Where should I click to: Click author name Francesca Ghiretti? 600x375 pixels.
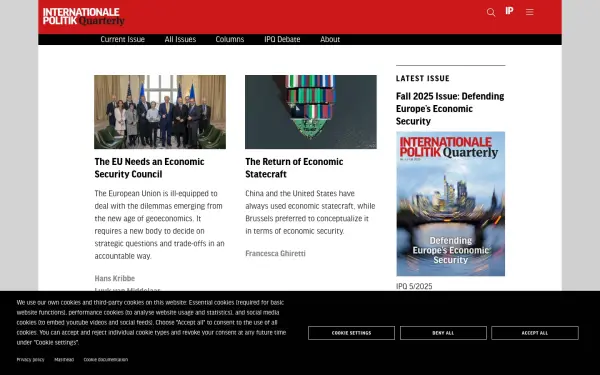point(275,253)
